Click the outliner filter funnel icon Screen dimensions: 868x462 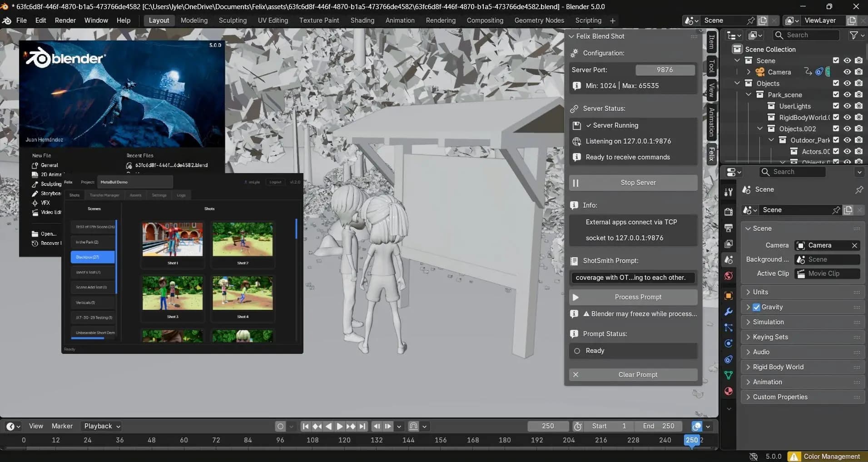point(854,35)
